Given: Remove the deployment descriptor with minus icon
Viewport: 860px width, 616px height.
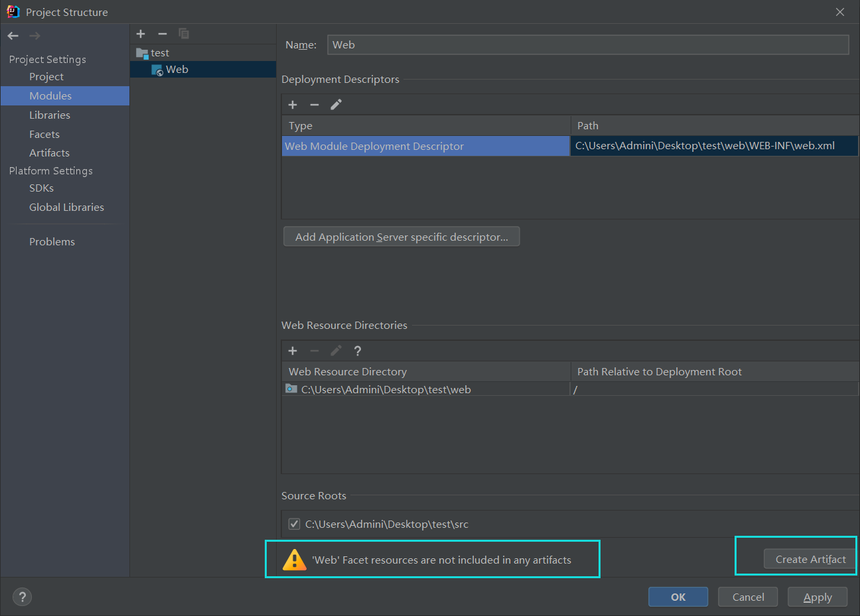Looking at the screenshot, I should click(315, 105).
